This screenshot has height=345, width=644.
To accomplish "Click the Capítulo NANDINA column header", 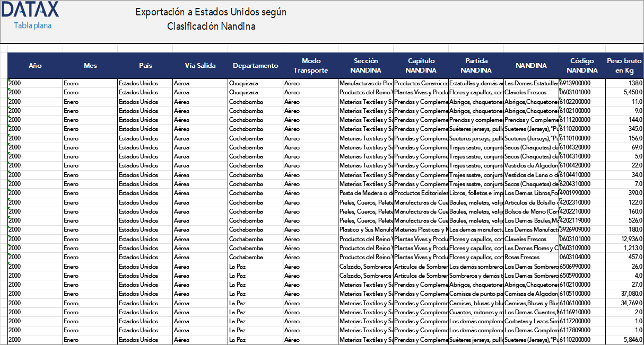I will (421, 66).
